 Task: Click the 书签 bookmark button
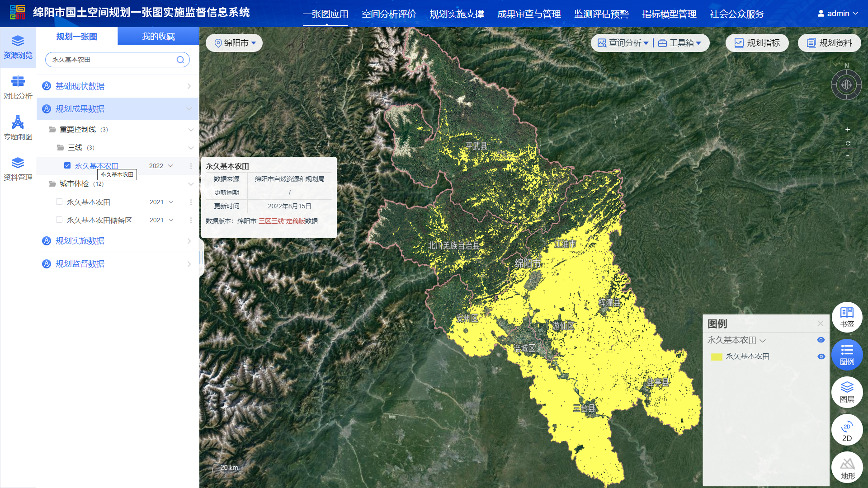click(847, 317)
